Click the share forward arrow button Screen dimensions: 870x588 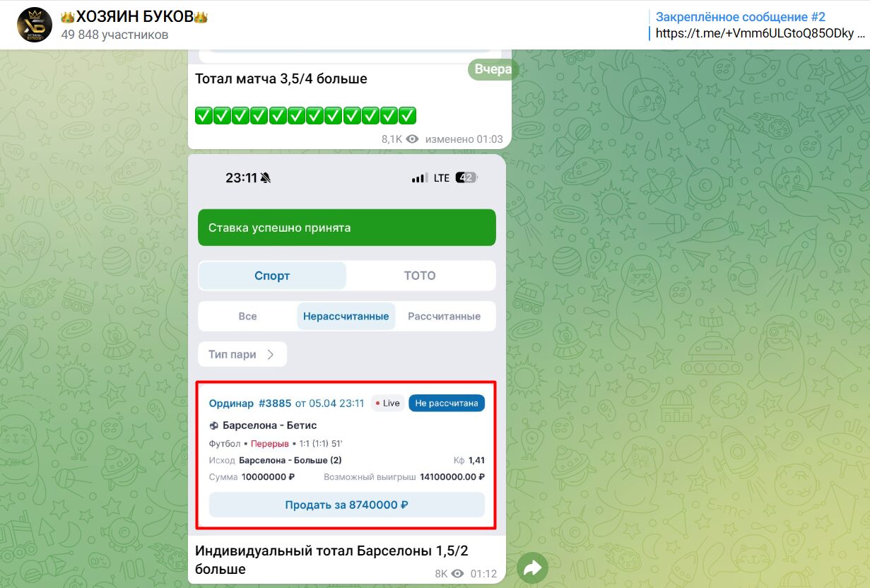[532, 568]
